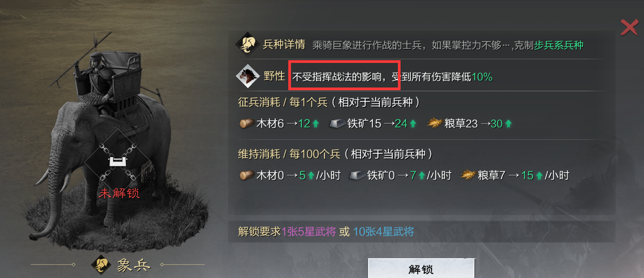The width and height of the screenshot is (644, 278).
Task: Select the 兵种详情 elephant head icon
Action: pos(247,45)
